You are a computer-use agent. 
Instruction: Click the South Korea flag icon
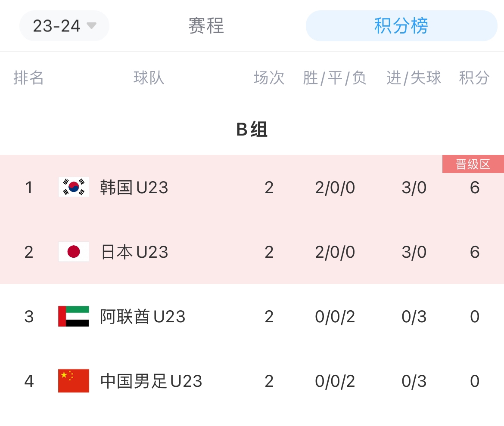click(x=74, y=187)
